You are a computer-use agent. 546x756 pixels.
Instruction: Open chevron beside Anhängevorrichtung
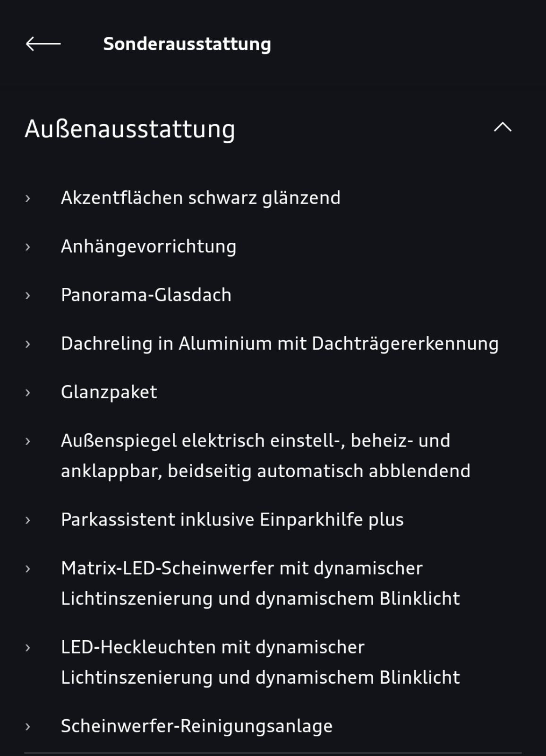coord(28,247)
